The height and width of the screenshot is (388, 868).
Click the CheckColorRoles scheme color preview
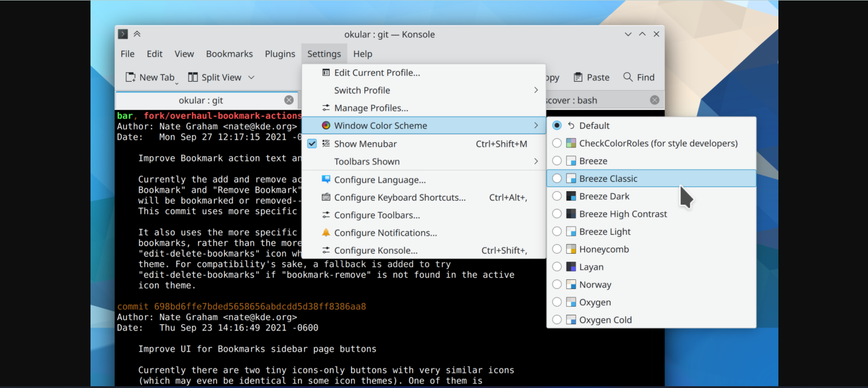click(571, 143)
